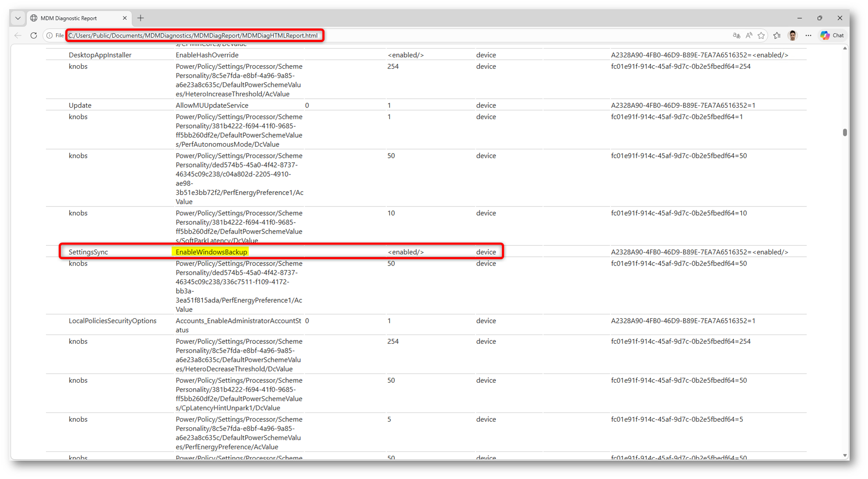Open Copilot Chat button
The image size is (868, 479).
[832, 35]
